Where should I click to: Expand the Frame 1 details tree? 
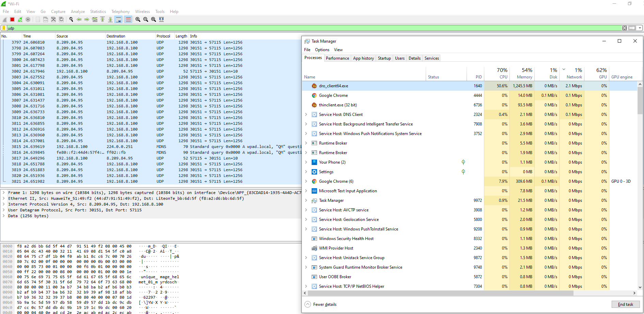pos(4,193)
